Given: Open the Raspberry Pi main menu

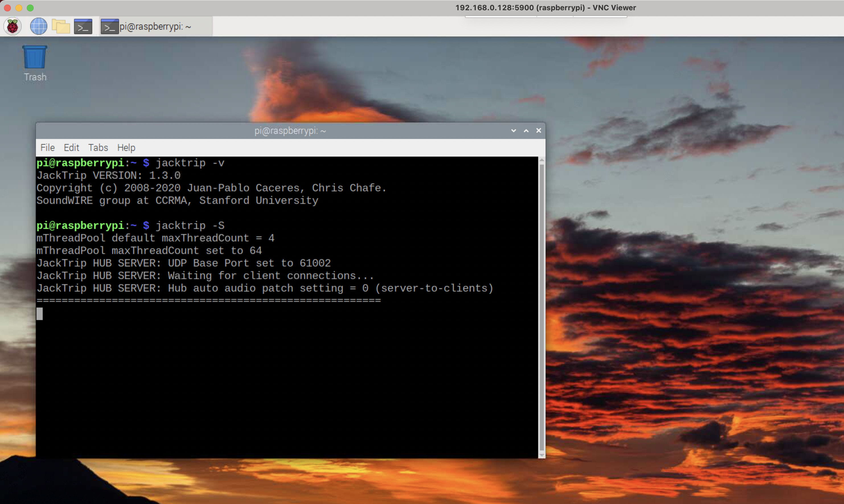Looking at the screenshot, I should (13, 26).
